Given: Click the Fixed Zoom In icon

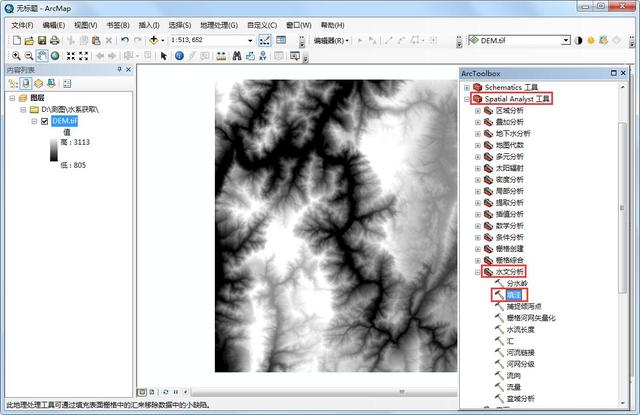Looking at the screenshot, I should point(71,56).
